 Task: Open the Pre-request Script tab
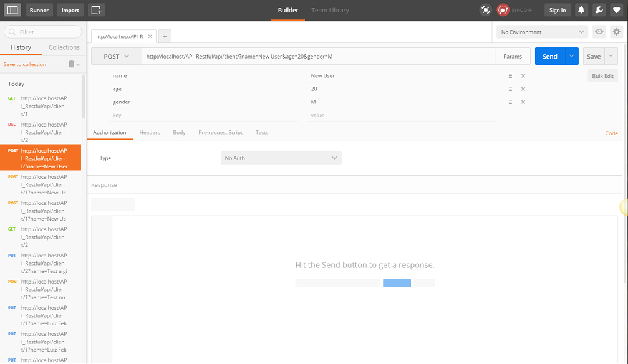(x=220, y=133)
